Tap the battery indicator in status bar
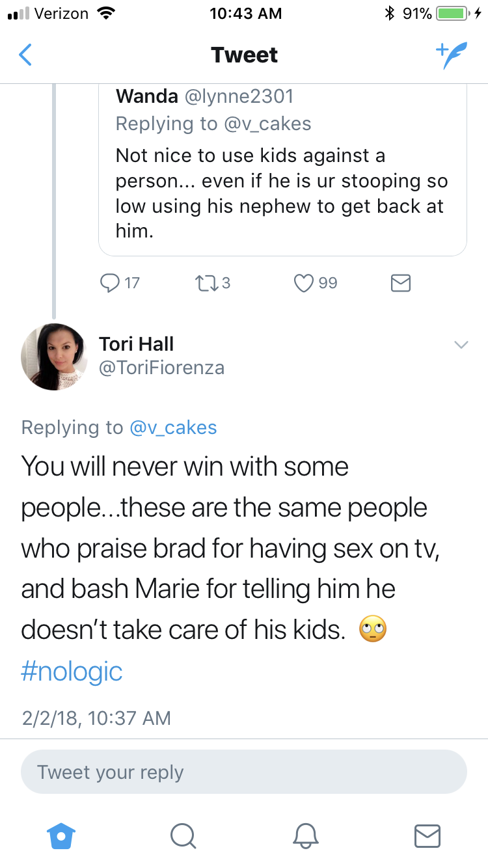 [454, 14]
